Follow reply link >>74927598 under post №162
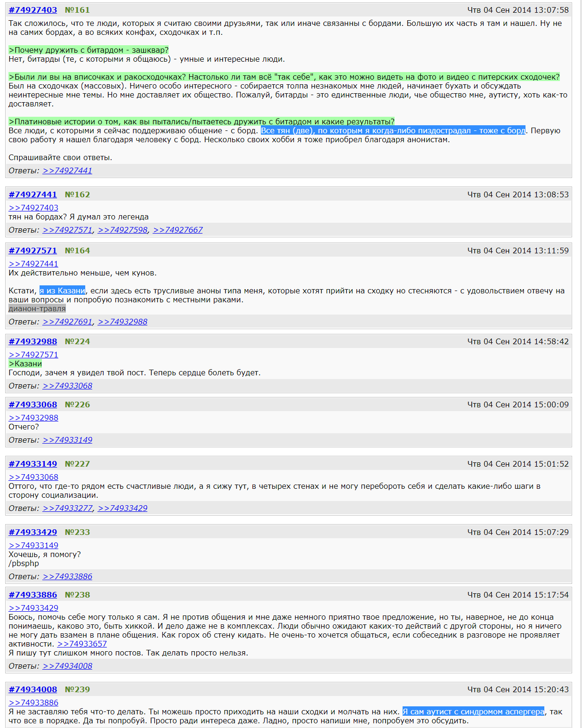 pyautogui.click(x=123, y=230)
